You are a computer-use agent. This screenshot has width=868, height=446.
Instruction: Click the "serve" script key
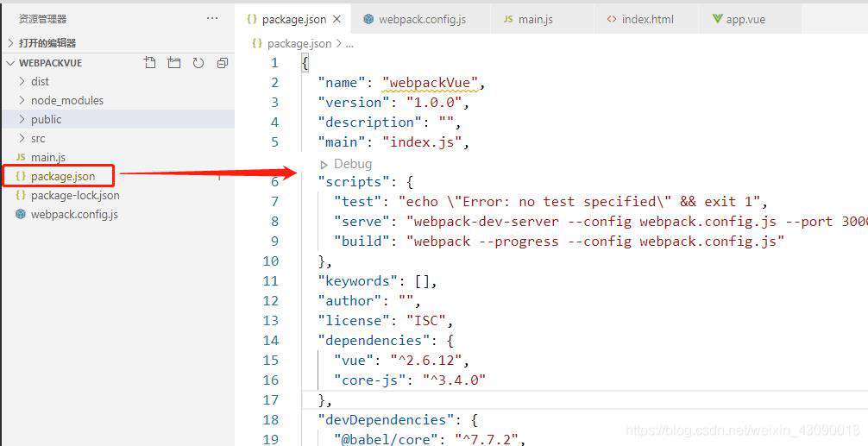coord(362,222)
